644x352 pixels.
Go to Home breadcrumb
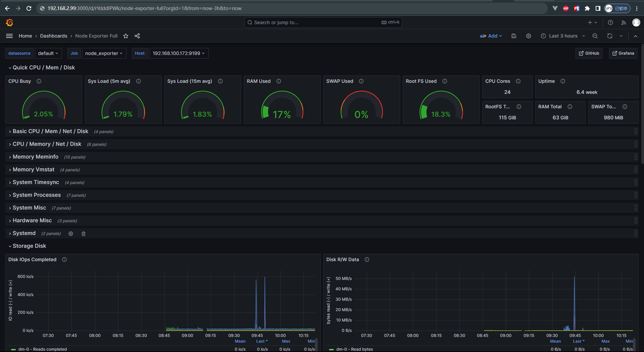(25, 36)
